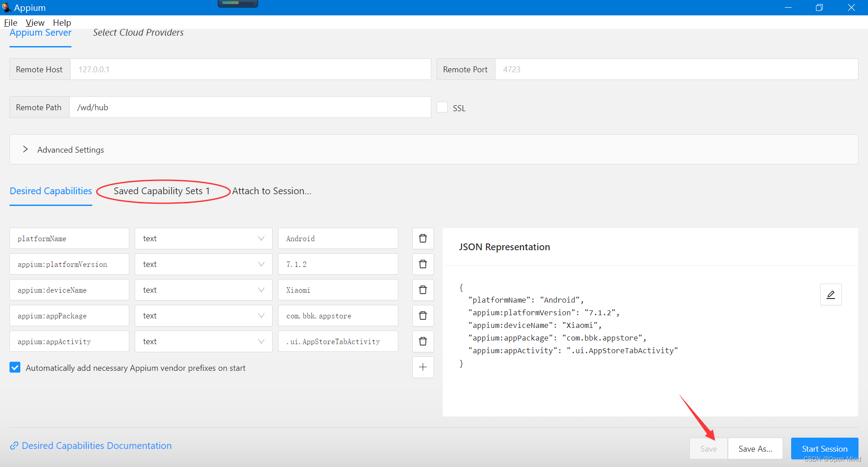Select the Desired Capabilities tab

pos(51,191)
